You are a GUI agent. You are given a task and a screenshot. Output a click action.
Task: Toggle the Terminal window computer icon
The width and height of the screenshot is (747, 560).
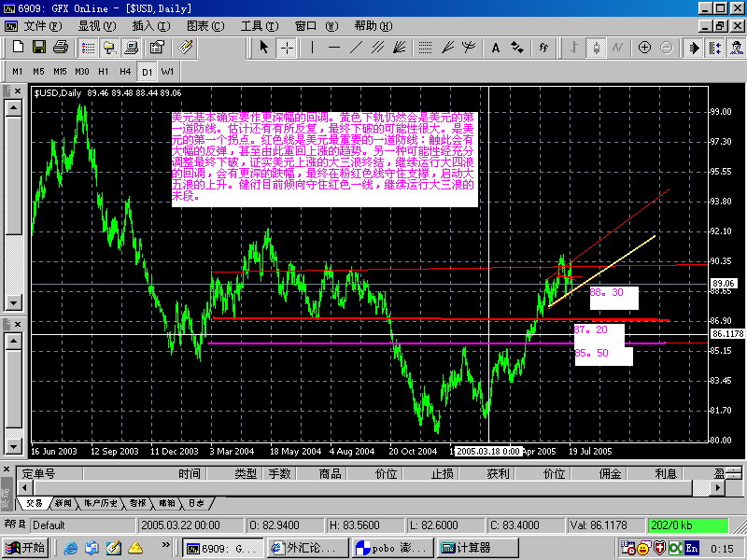coord(131,48)
